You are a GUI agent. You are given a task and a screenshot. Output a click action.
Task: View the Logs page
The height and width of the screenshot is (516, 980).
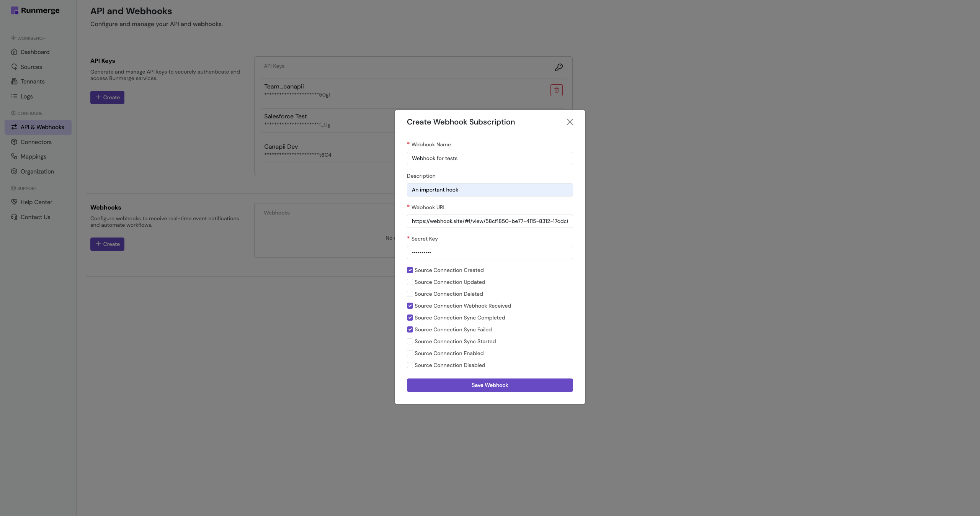[26, 96]
